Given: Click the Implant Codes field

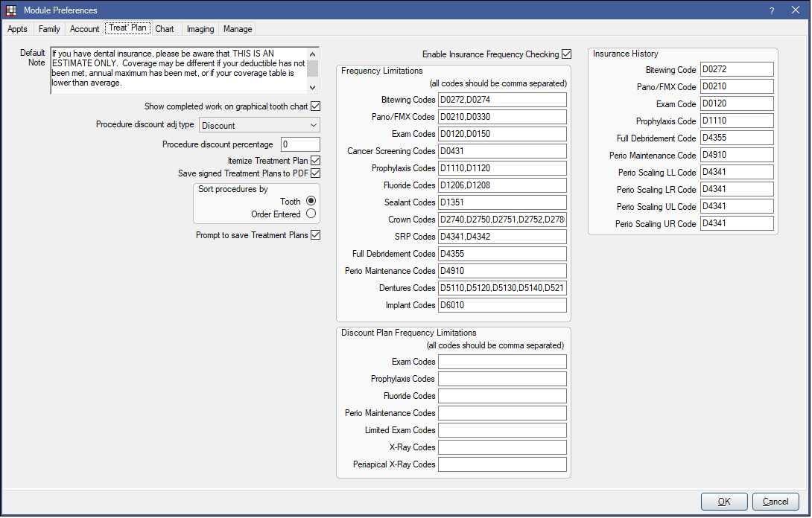Looking at the screenshot, I should tap(502, 305).
